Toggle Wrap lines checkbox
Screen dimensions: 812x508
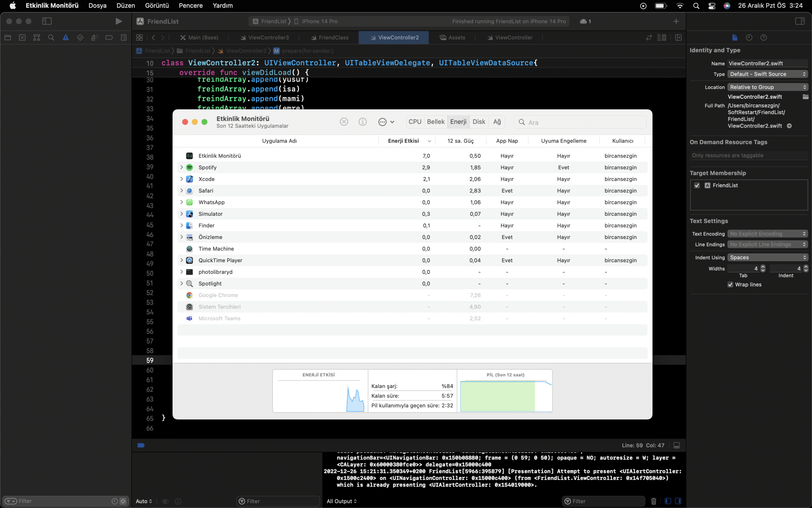[730, 284]
